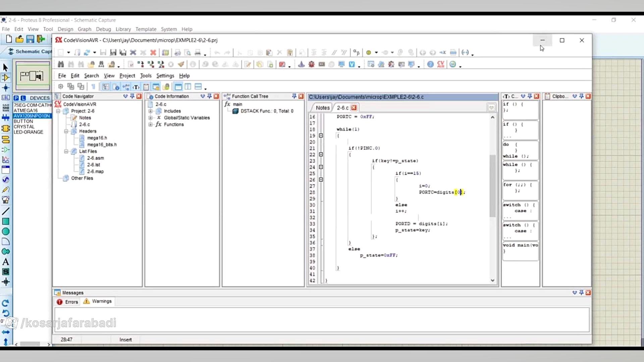Select the Text Script 'A' tool in Proteus
Screen dimensions: 644x362
click(x=6, y=262)
